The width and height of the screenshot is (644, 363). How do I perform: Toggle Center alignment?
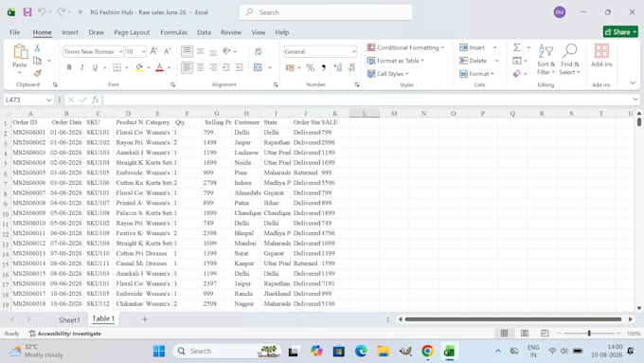click(x=200, y=67)
